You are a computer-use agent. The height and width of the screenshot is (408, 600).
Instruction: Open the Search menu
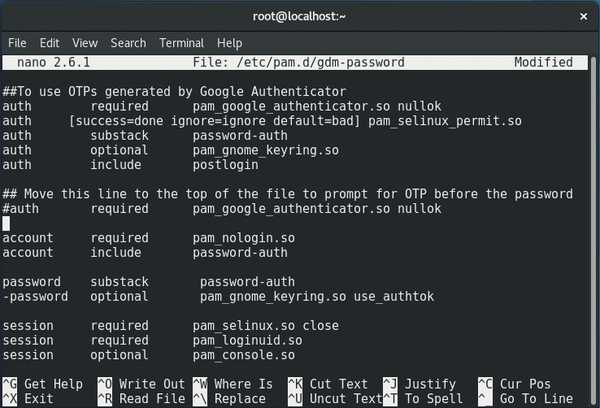tap(128, 43)
